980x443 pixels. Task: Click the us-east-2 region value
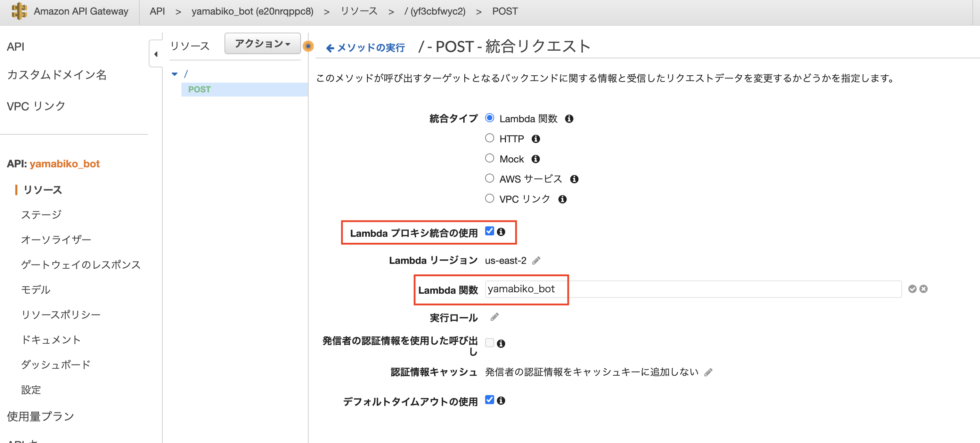point(505,261)
